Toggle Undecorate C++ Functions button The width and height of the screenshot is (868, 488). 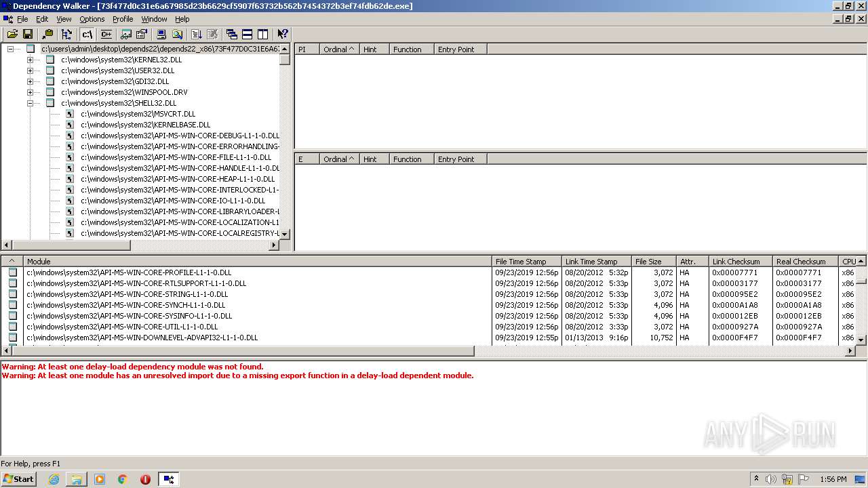pyautogui.click(x=106, y=34)
